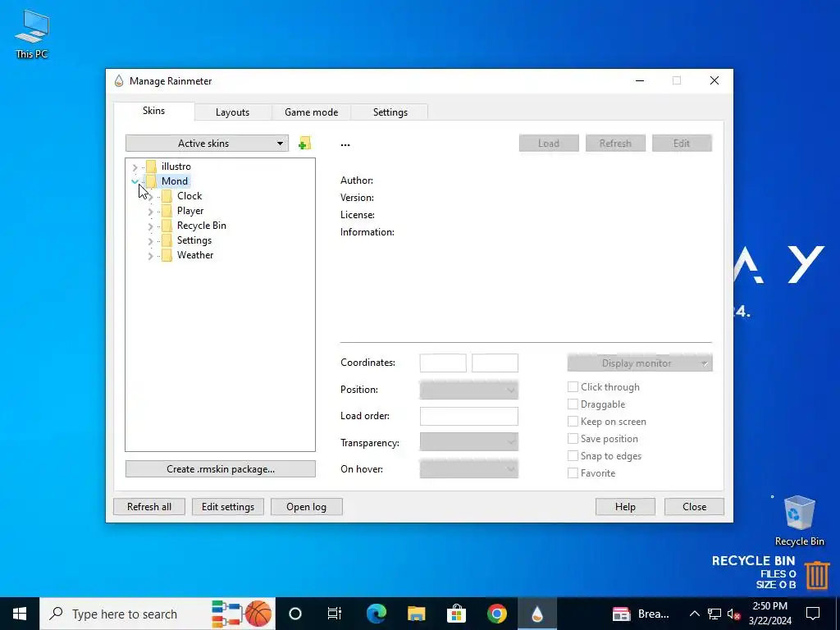Toggle the Click through checkbox
Viewport: 840px width, 630px height.
coord(573,387)
